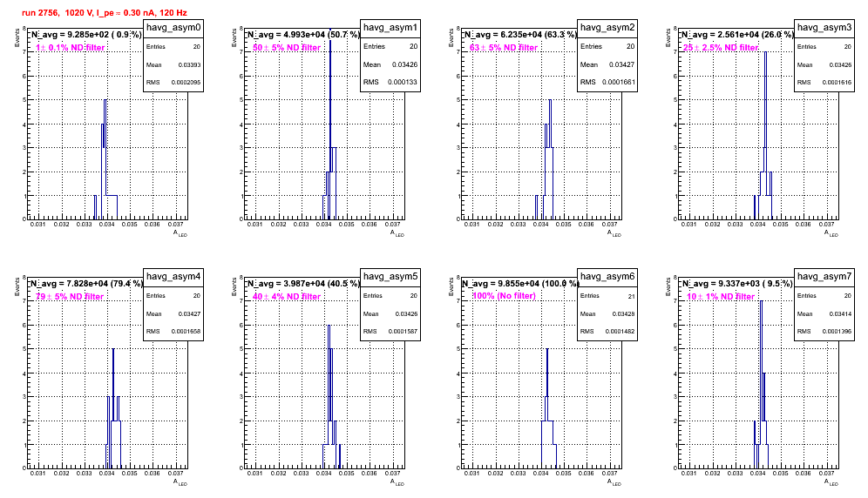Click the N_avg = 2.561e+04 label
868x498 pixels.
(x=737, y=34)
